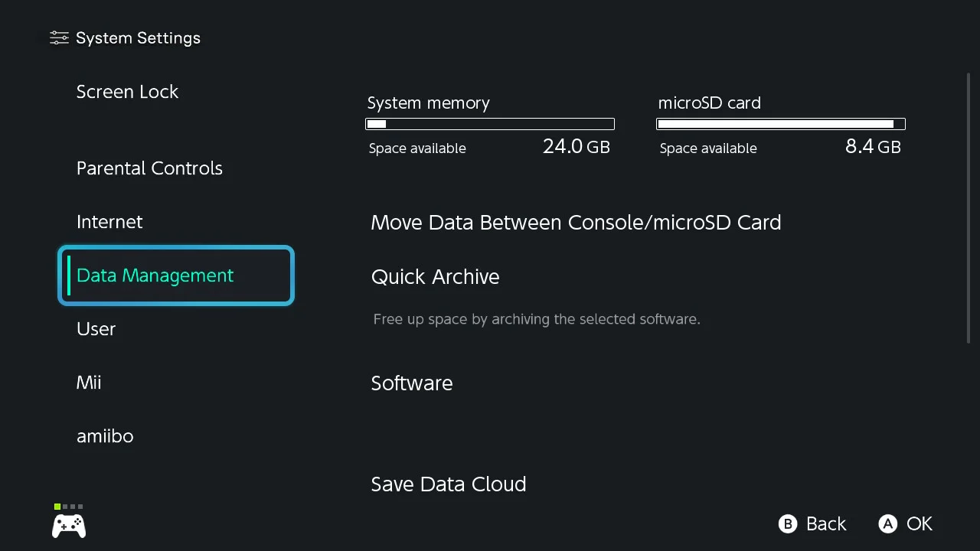Screen dimensions: 980x551
Task: Click the controller icon at bottom left
Action: click(x=69, y=526)
